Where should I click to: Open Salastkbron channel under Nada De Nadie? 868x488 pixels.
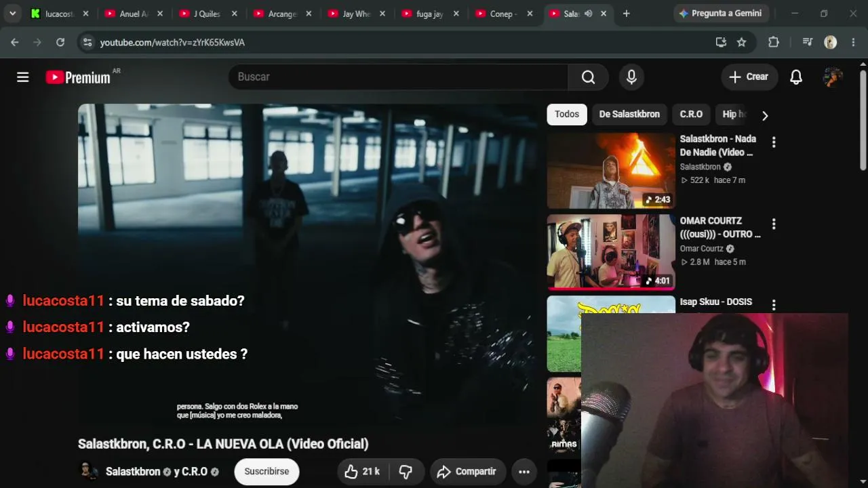[x=701, y=167]
